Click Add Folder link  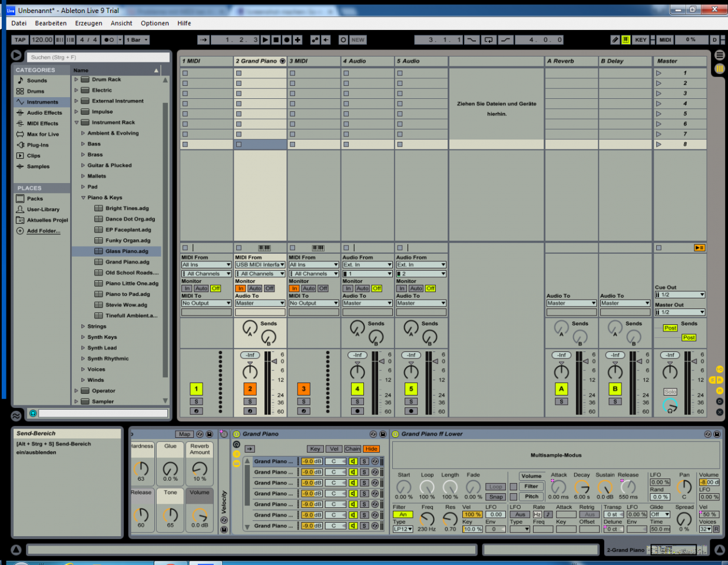click(44, 231)
